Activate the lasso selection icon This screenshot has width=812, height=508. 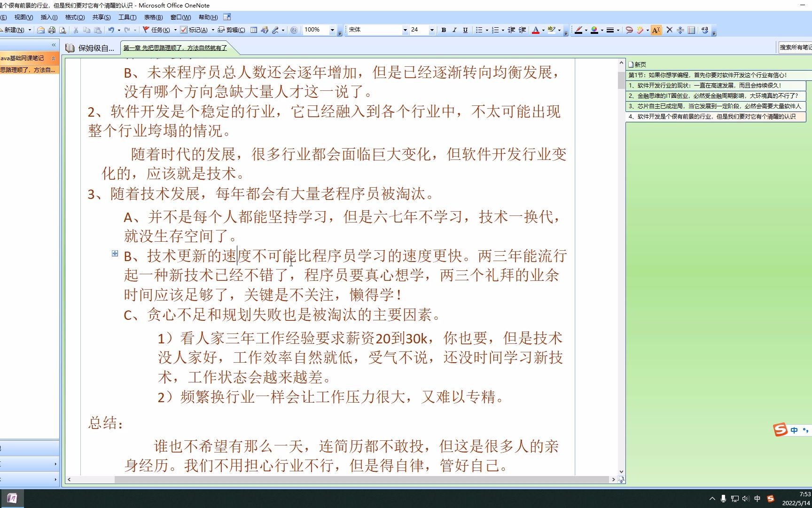(629, 30)
